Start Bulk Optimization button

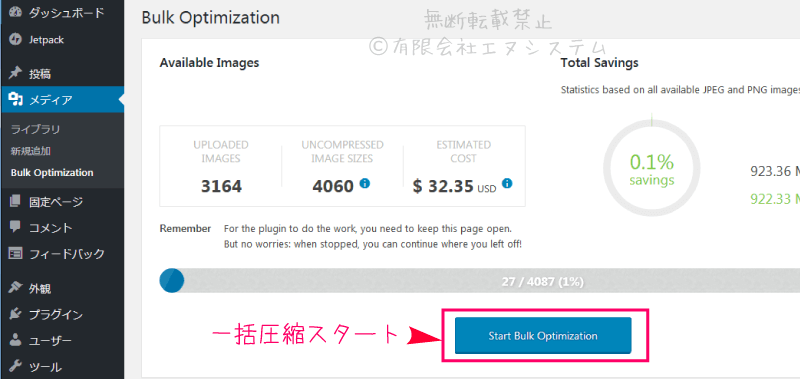(543, 336)
